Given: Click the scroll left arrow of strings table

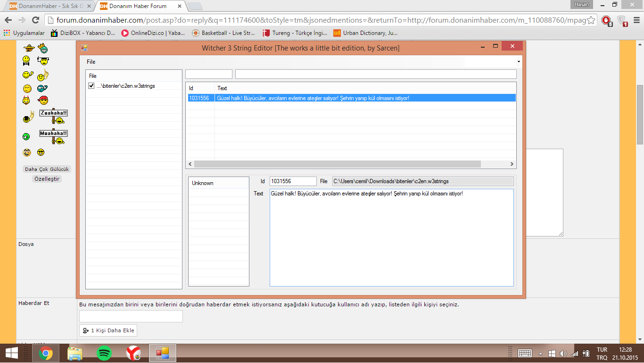Looking at the screenshot, I should pyautogui.click(x=190, y=164).
